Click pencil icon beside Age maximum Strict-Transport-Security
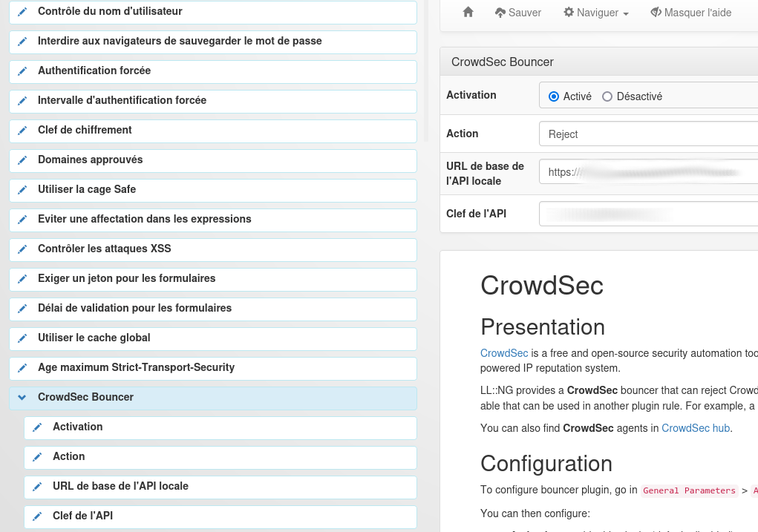This screenshot has width=758, height=532. click(x=22, y=368)
